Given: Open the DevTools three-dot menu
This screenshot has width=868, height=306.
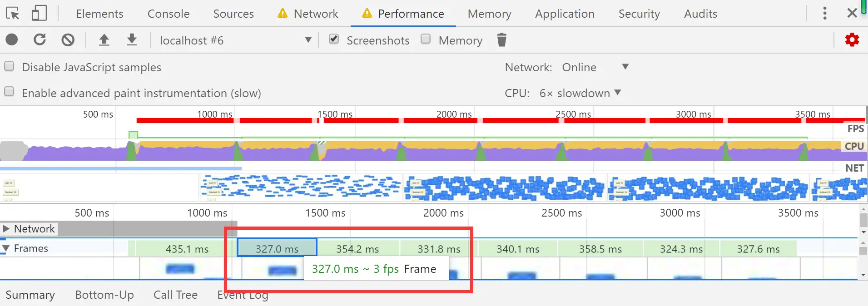Looking at the screenshot, I should coord(824,13).
